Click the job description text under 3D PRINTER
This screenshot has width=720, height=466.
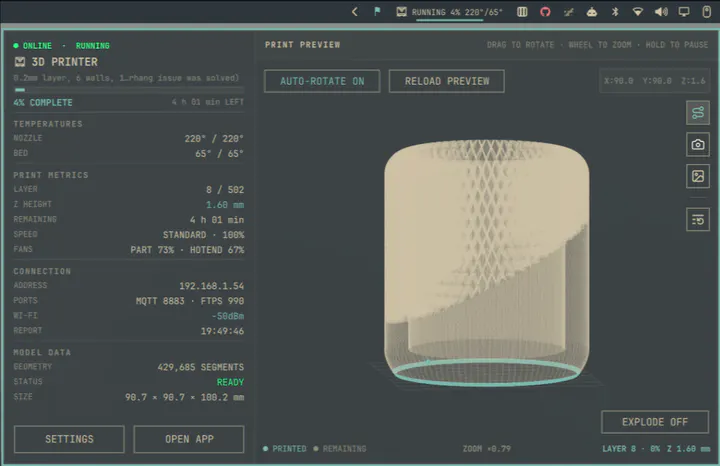(126, 78)
